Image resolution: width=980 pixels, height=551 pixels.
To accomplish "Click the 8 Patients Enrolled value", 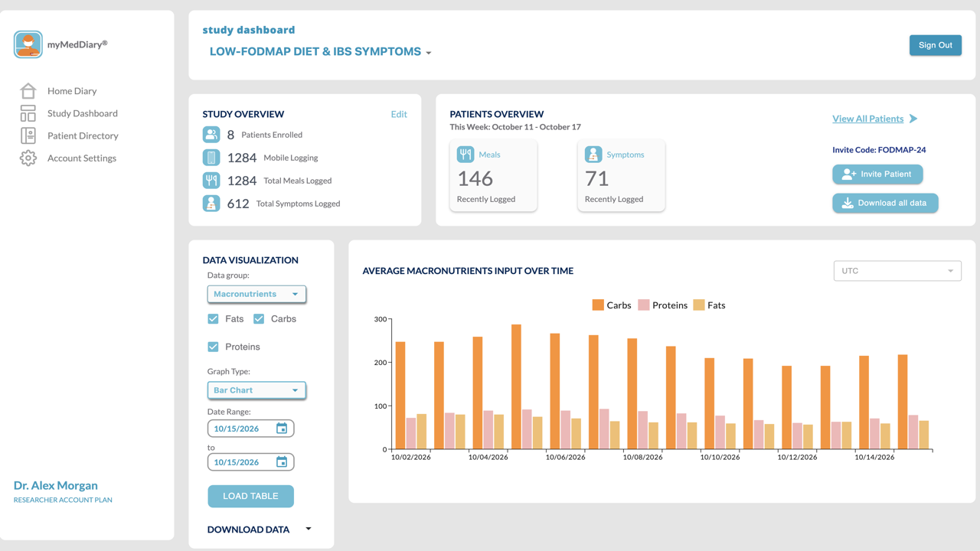I will pos(230,135).
